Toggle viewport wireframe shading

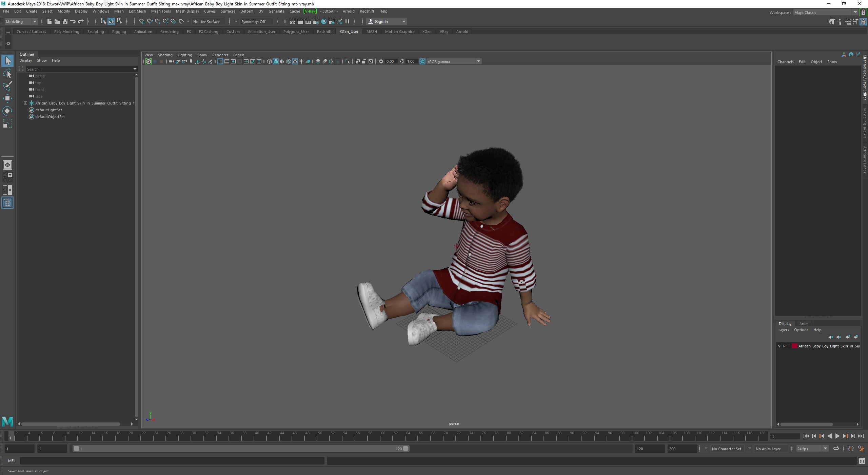269,61
